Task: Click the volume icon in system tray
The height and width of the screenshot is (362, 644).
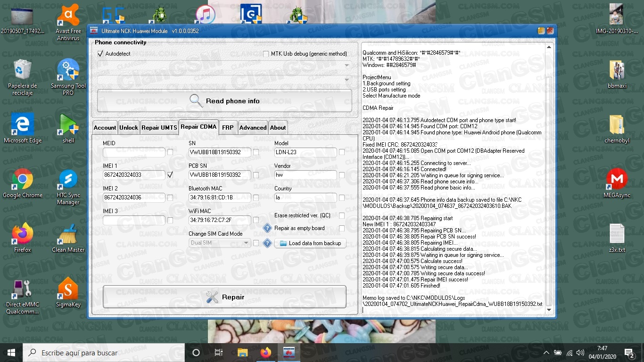Action: [580, 353]
